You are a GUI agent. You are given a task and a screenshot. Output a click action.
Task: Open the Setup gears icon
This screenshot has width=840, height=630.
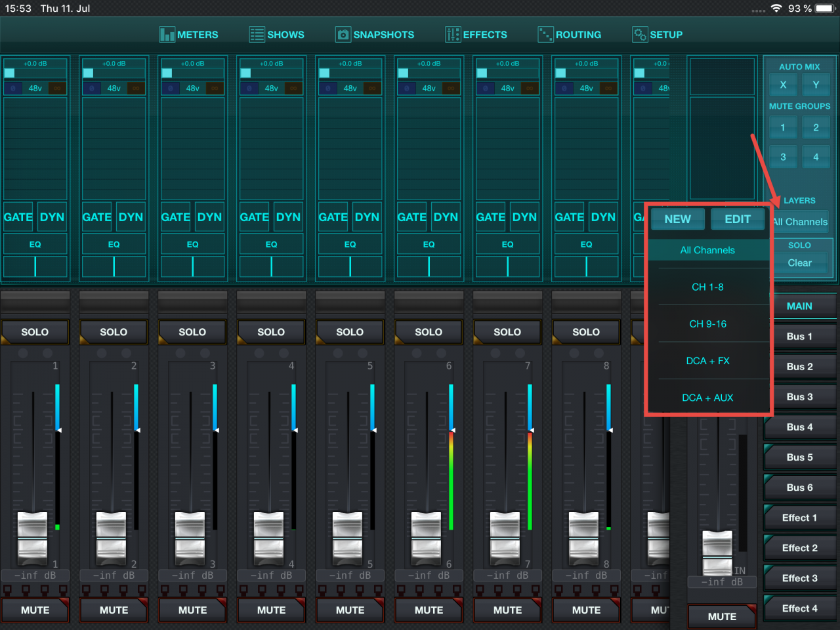[x=639, y=35]
